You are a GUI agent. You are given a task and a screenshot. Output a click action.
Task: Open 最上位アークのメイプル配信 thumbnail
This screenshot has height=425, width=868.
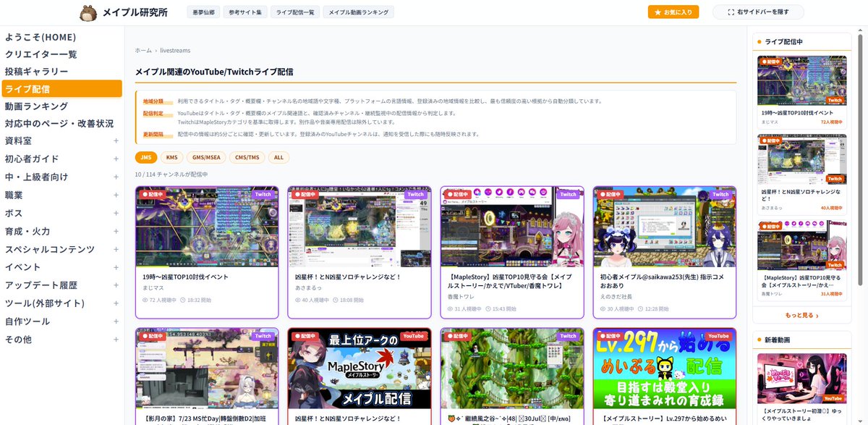[359, 369]
